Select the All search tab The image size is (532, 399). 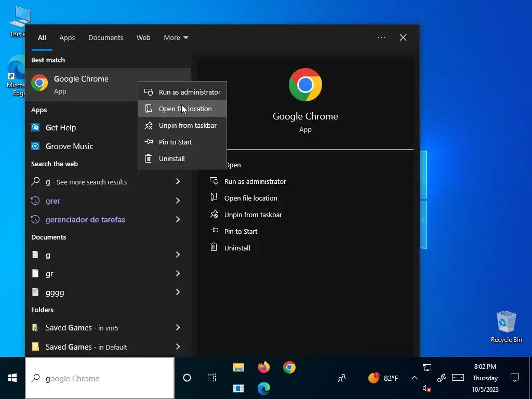pyautogui.click(x=42, y=37)
